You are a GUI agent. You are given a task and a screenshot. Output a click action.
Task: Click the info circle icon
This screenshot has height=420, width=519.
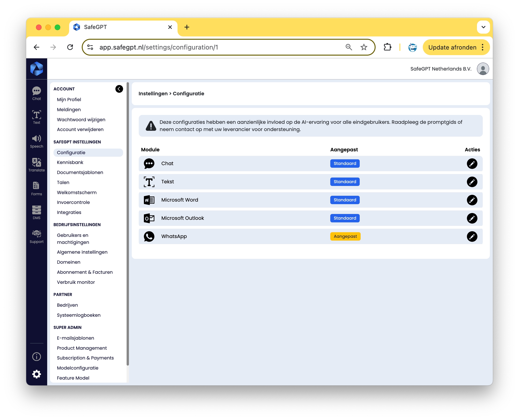coord(36,356)
